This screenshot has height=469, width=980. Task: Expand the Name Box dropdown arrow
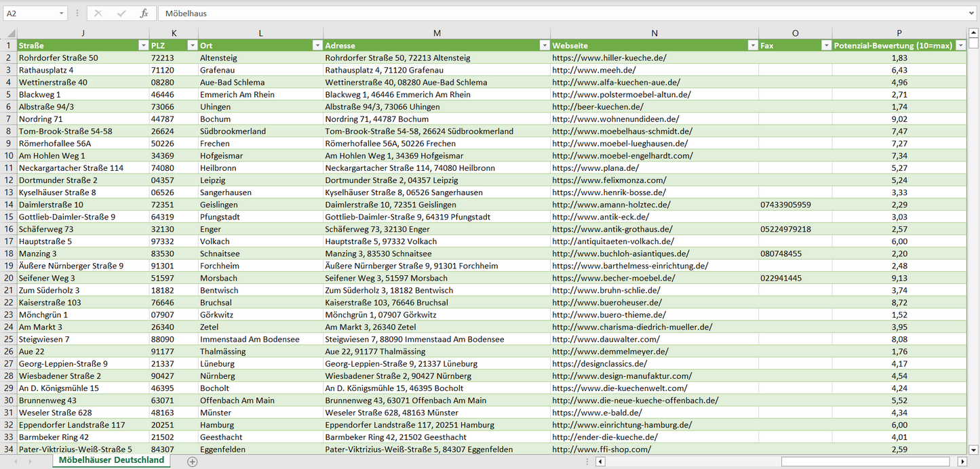pyautogui.click(x=61, y=14)
